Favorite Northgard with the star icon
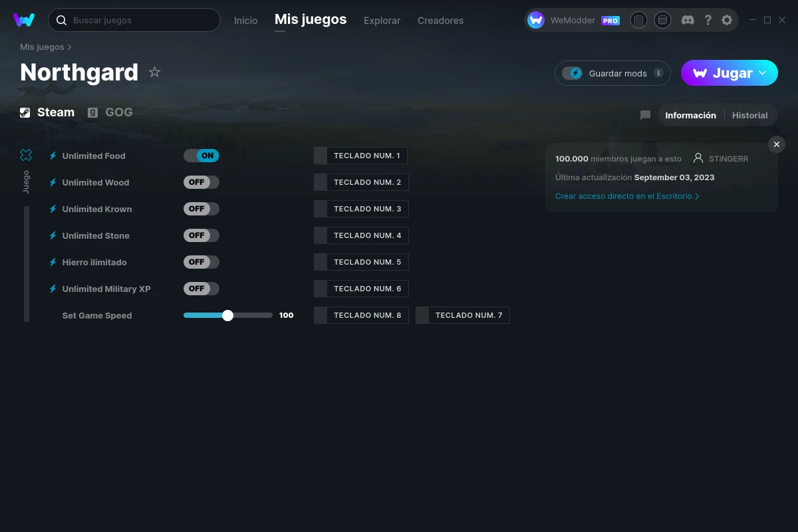 click(154, 72)
